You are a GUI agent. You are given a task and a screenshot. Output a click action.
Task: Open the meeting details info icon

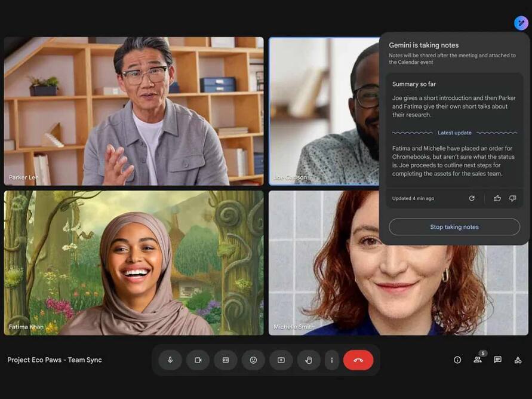457,360
